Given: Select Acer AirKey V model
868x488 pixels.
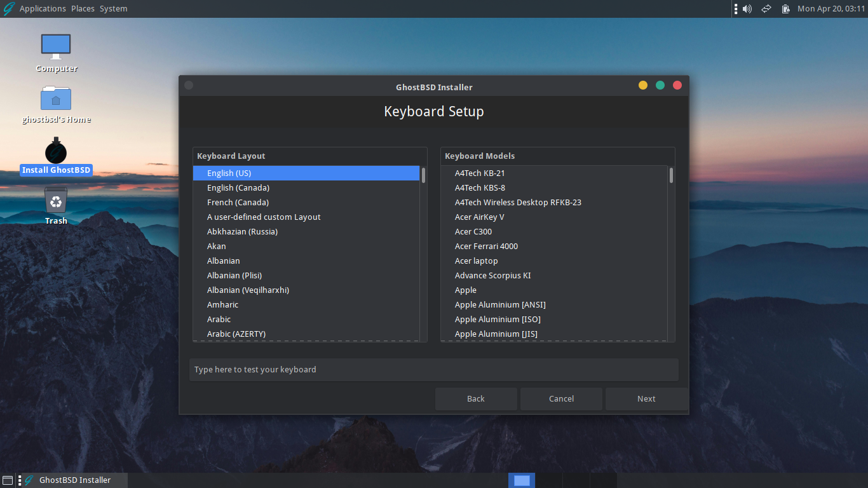Looking at the screenshot, I should [554, 217].
